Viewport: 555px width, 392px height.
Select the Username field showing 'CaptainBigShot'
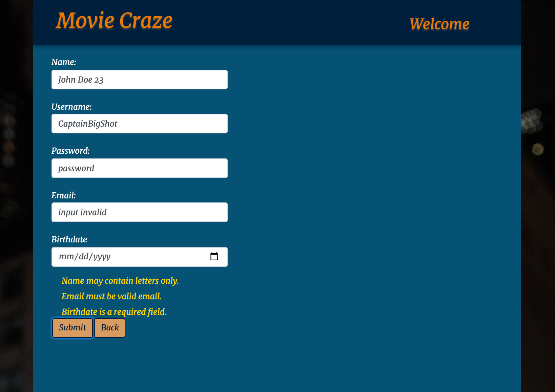(x=139, y=124)
